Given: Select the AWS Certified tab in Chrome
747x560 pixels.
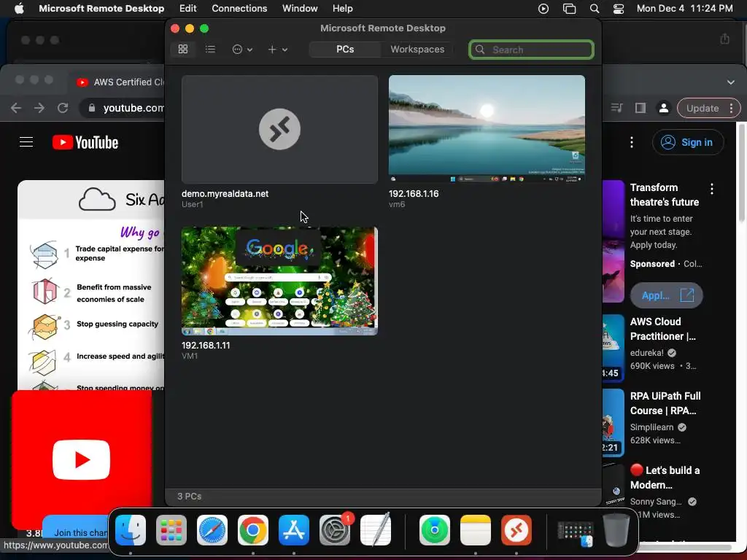Looking at the screenshot, I should (119, 82).
